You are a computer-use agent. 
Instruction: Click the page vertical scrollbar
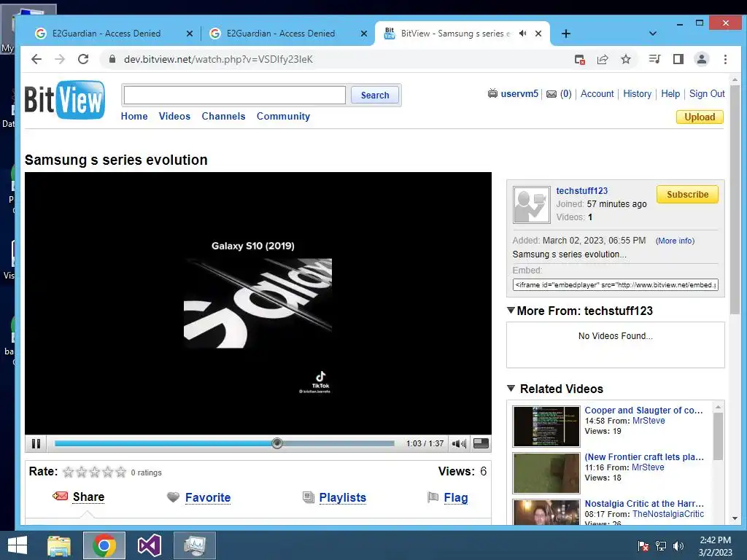[x=735, y=200]
